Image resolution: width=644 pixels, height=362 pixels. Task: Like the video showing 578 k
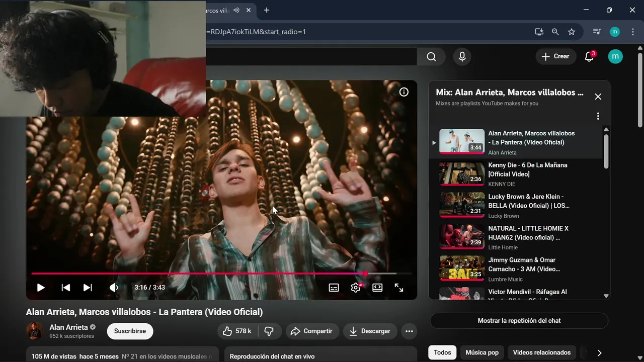pos(237,331)
